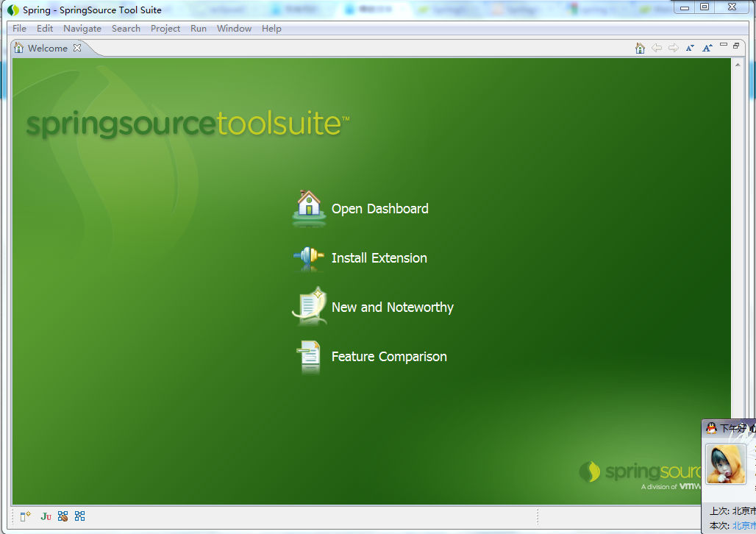The width and height of the screenshot is (756, 534).
Task: Open the JUnit fast view icon
Action: click(46, 516)
